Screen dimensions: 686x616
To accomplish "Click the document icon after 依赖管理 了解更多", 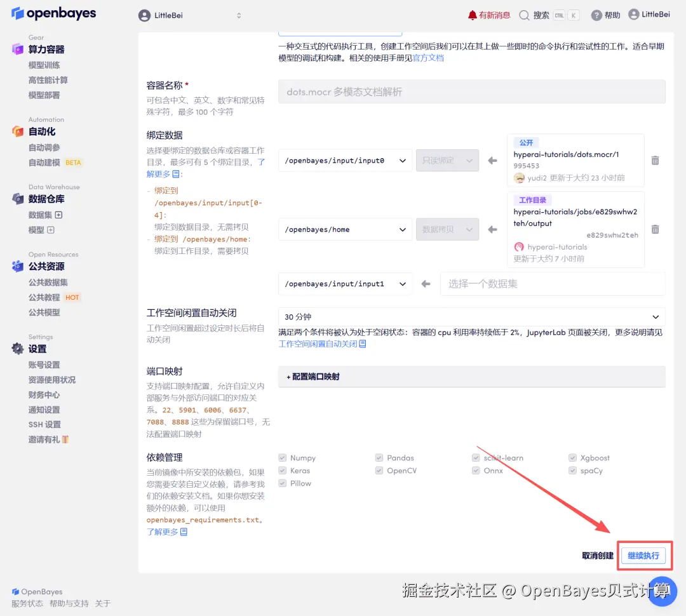I will [184, 532].
